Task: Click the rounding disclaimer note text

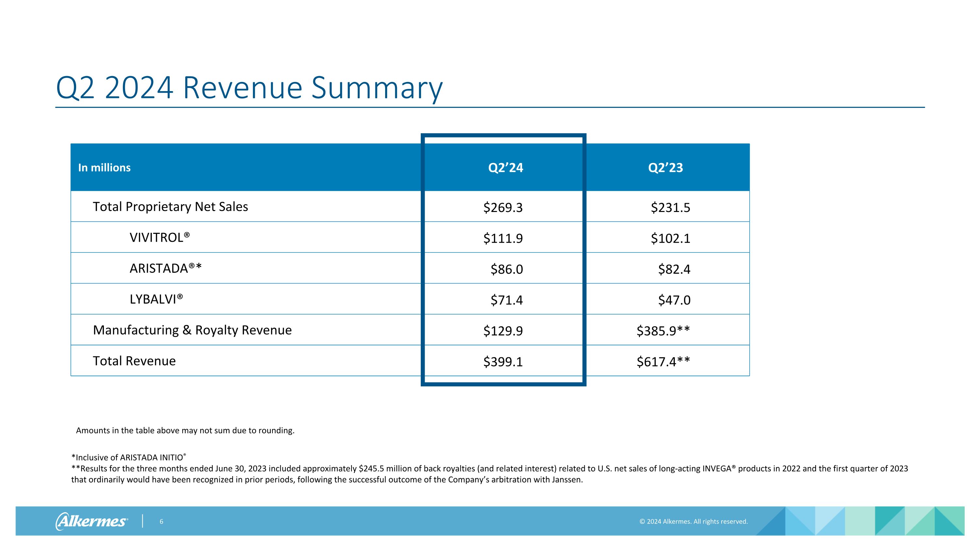Action: click(185, 430)
